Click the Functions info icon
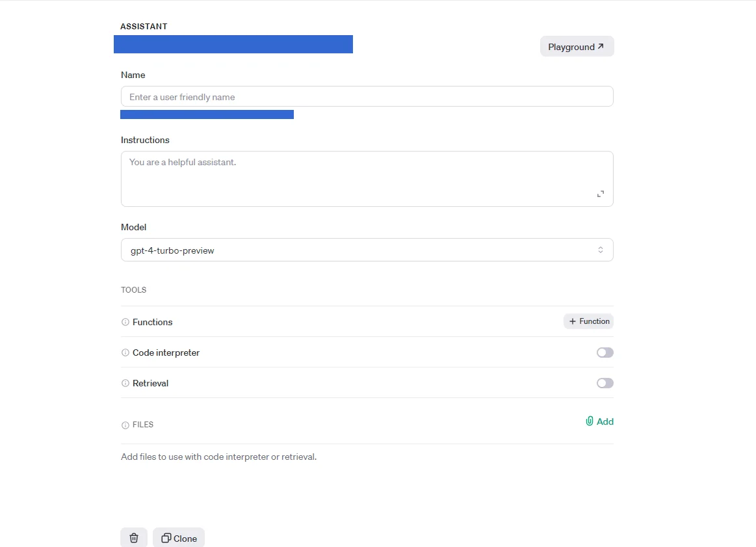Screen dimensions: 756x547 (x=125, y=322)
